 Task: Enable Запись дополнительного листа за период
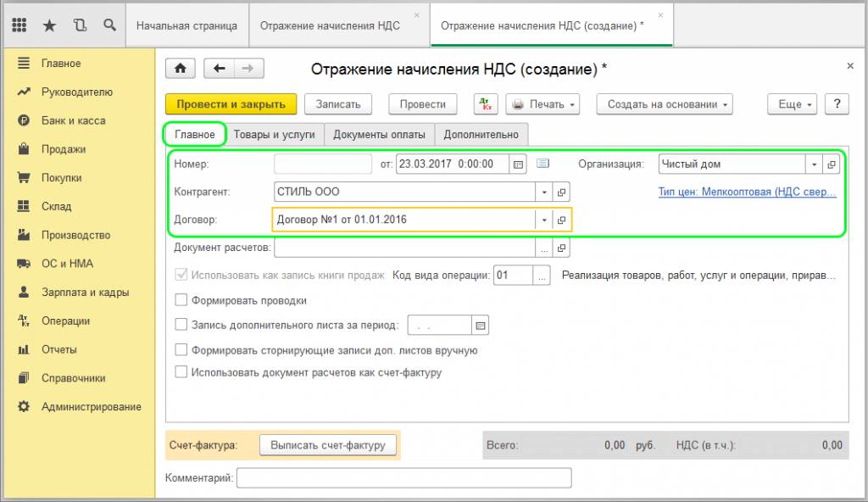click(x=181, y=325)
